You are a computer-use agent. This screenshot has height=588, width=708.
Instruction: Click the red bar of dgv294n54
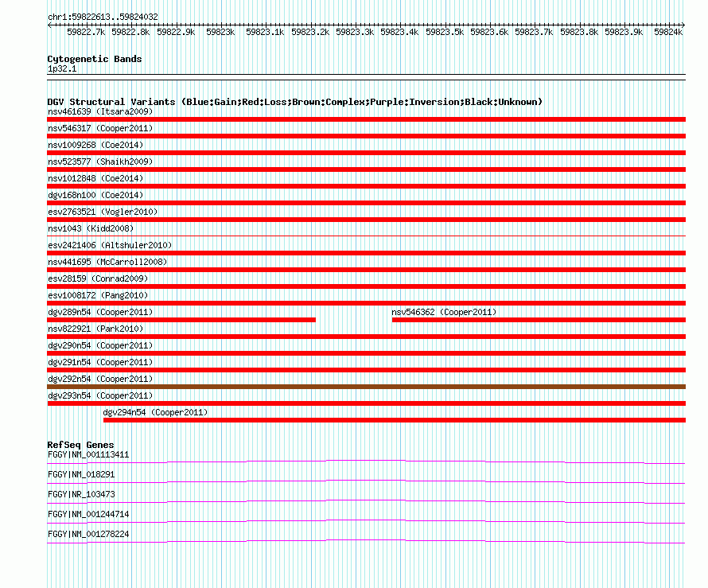[395, 420]
